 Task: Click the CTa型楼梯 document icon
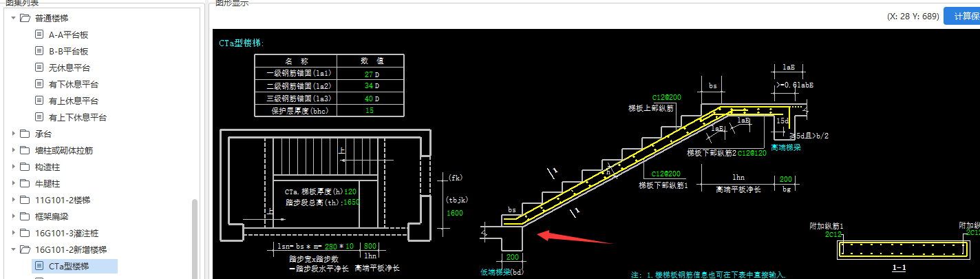[x=40, y=266]
